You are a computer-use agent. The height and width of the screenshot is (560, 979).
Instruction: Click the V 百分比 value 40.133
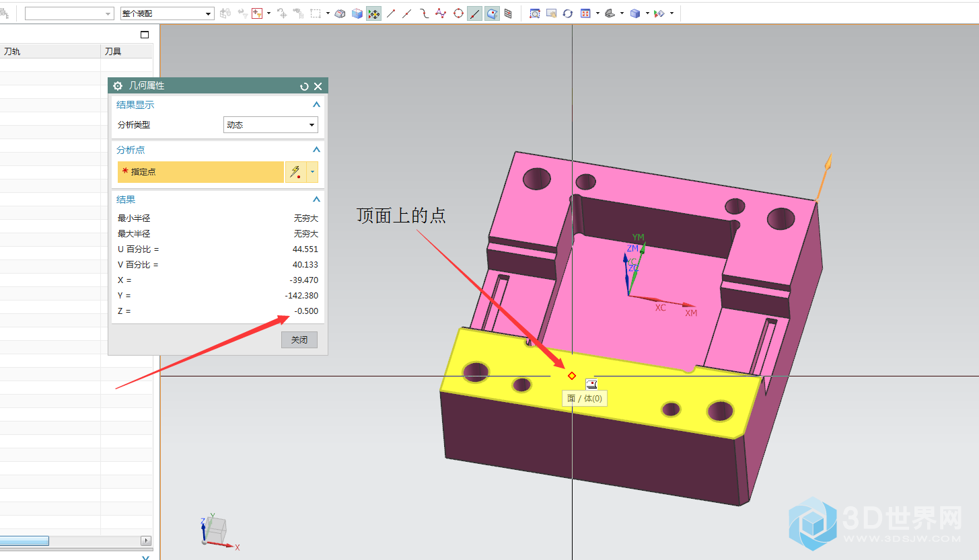point(306,265)
